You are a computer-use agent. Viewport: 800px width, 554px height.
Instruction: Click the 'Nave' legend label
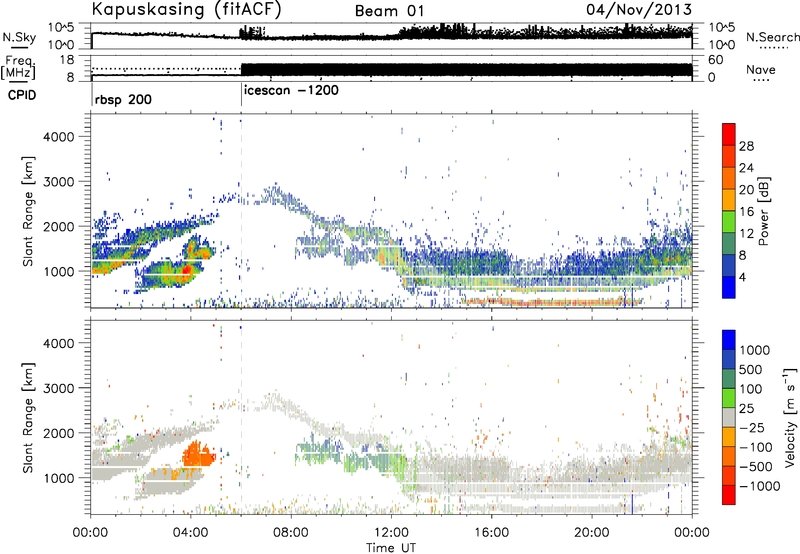pos(761,70)
